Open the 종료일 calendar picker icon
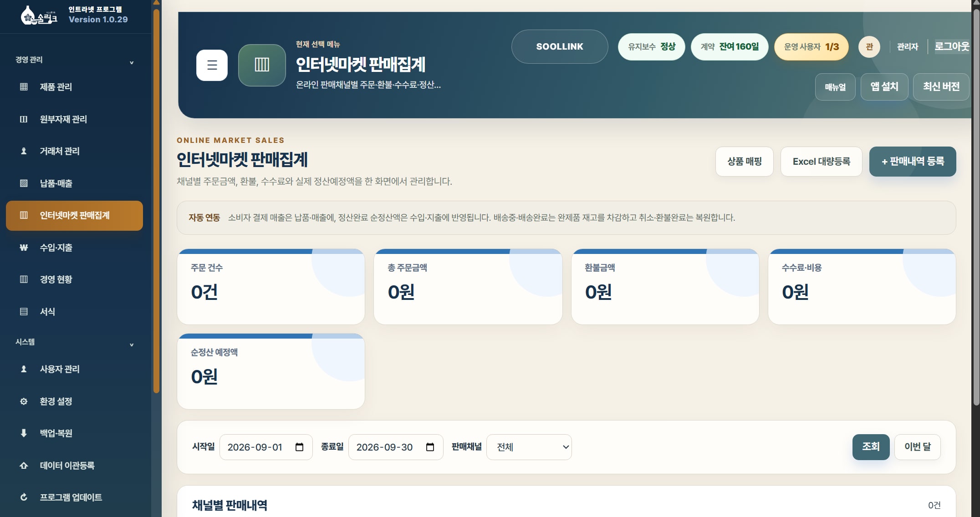 pyautogui.click(x=430, y=447)
